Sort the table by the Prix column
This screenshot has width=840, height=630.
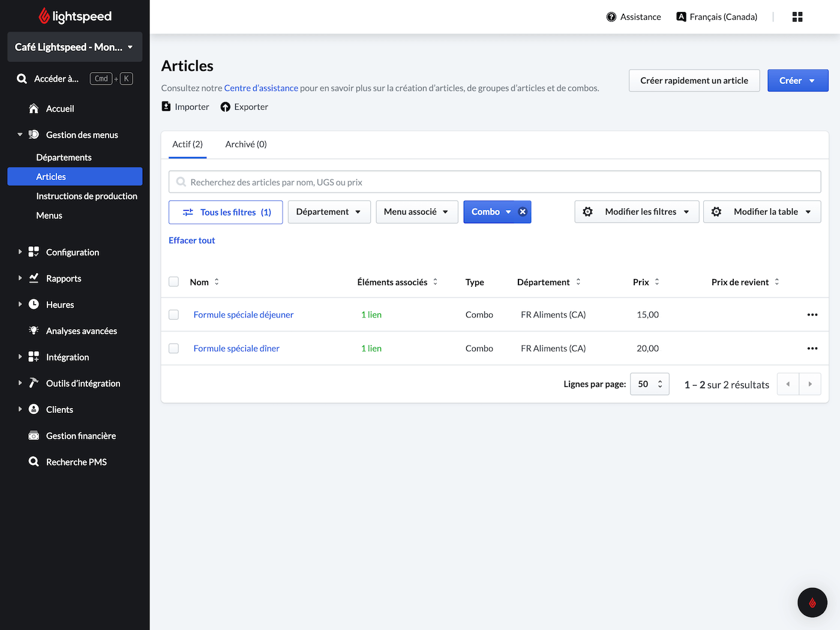pyautogui.click(x=646, y=282)
